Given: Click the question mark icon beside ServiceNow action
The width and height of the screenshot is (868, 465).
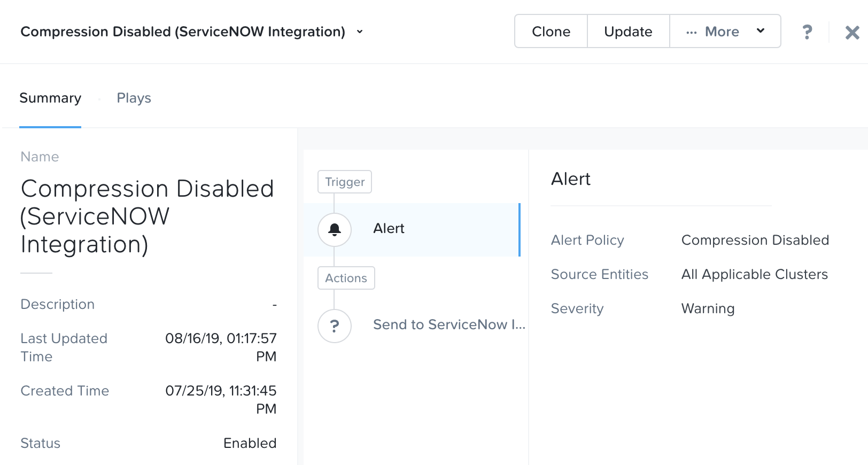Looking at the screenshot, I should click(335, 325).
